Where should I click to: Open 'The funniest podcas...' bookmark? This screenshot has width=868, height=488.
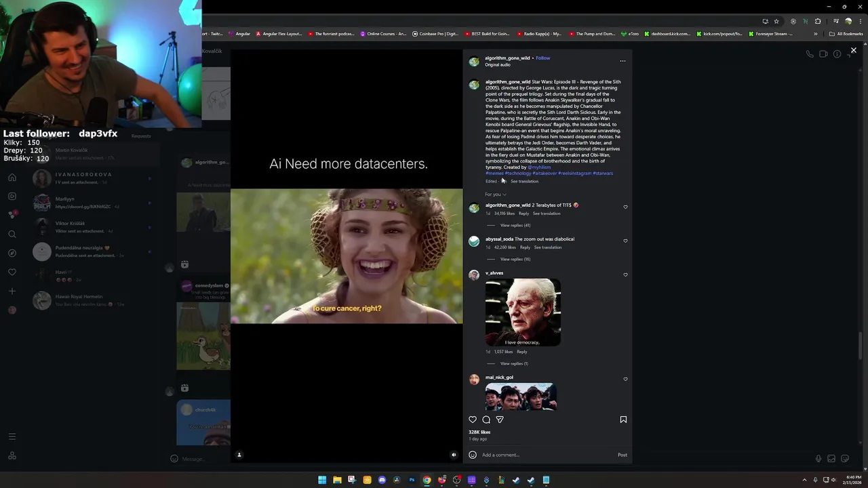click(331, 34)
